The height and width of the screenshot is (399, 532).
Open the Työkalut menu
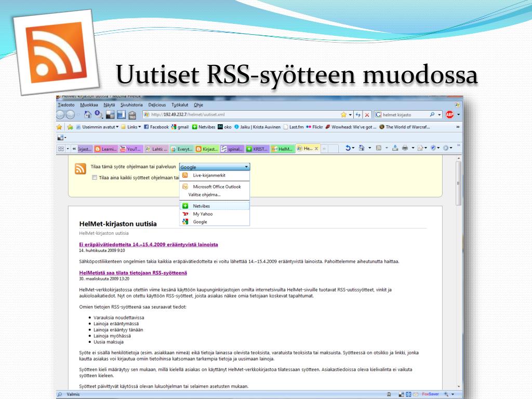[x=180, y=105]
